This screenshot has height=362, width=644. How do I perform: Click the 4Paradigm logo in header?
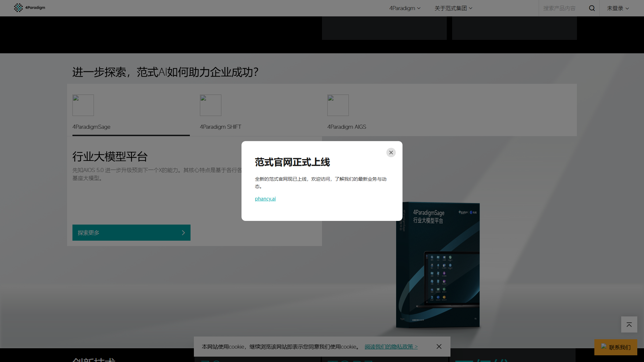coord(30,8)
